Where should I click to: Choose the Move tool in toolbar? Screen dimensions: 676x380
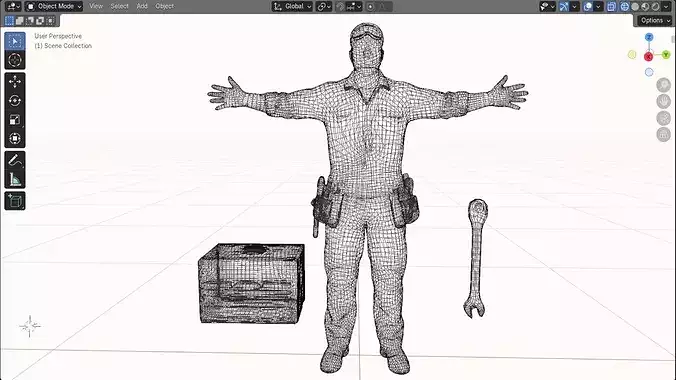click(15, 82)
